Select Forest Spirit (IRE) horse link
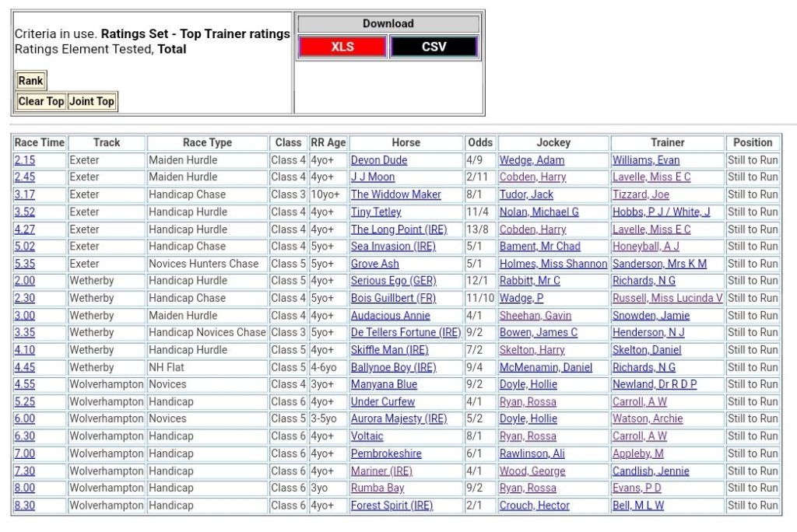 pos(391,505)
